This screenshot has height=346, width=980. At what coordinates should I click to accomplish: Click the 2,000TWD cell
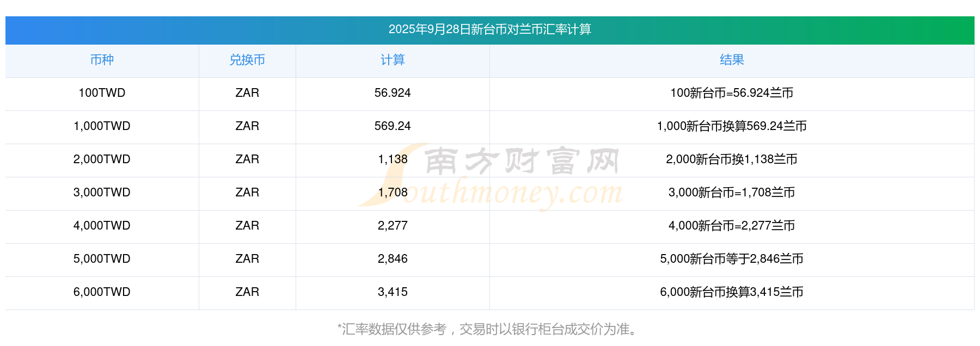click(102, 159)
